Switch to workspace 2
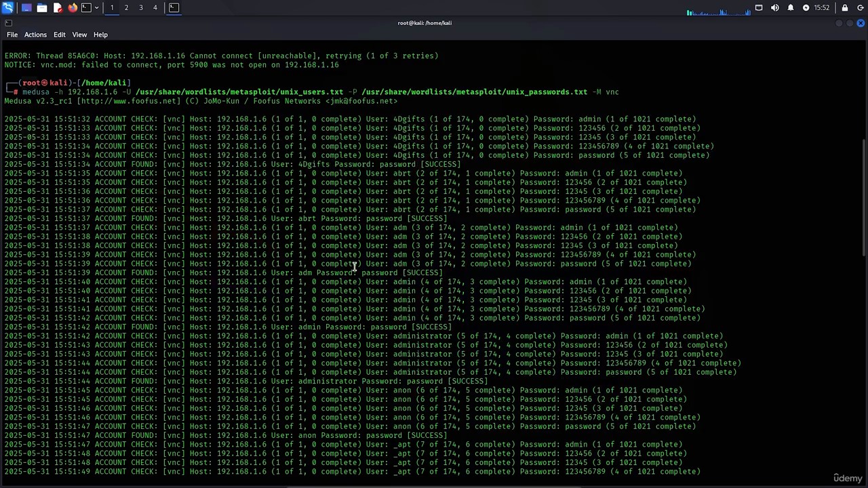The width and height of the screenshot is (868, 488). click(126, 7)
